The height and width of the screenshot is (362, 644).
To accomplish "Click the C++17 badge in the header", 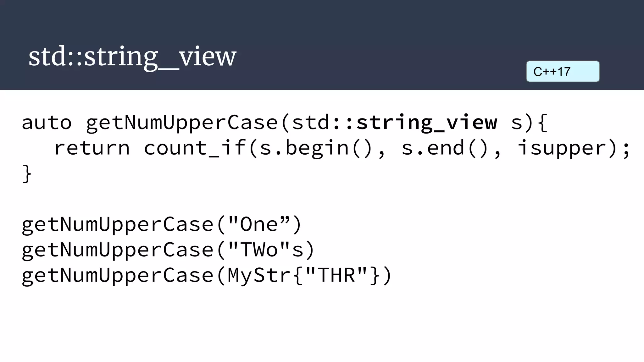I will (563, 72).
